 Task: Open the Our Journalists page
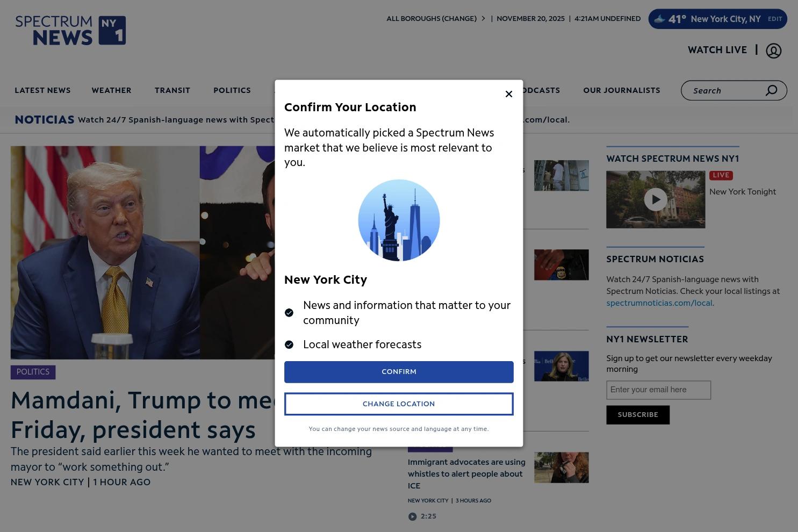pyautogui.click(x=622, y=90)
